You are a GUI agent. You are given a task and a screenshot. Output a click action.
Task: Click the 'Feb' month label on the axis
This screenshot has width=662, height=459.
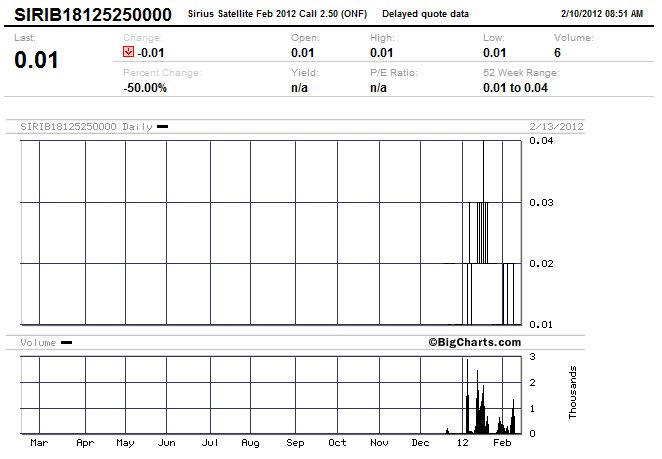tap(502, 443)
